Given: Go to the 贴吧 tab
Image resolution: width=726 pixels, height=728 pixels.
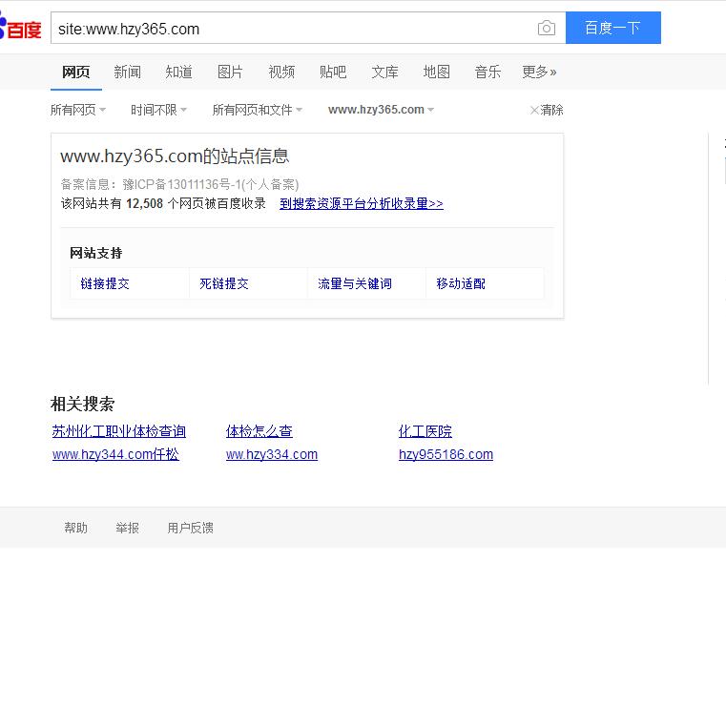Looking at the screenshot, I should 333,72.
